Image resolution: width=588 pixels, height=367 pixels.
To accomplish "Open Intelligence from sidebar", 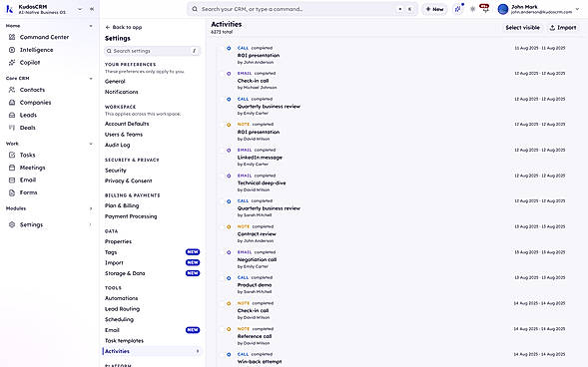I will pos(36,50).
